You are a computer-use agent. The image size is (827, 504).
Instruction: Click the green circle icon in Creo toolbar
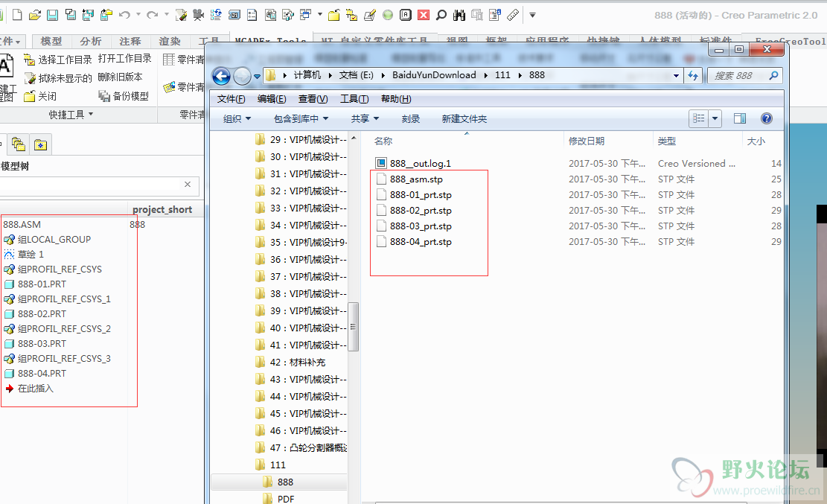point(388,15)
